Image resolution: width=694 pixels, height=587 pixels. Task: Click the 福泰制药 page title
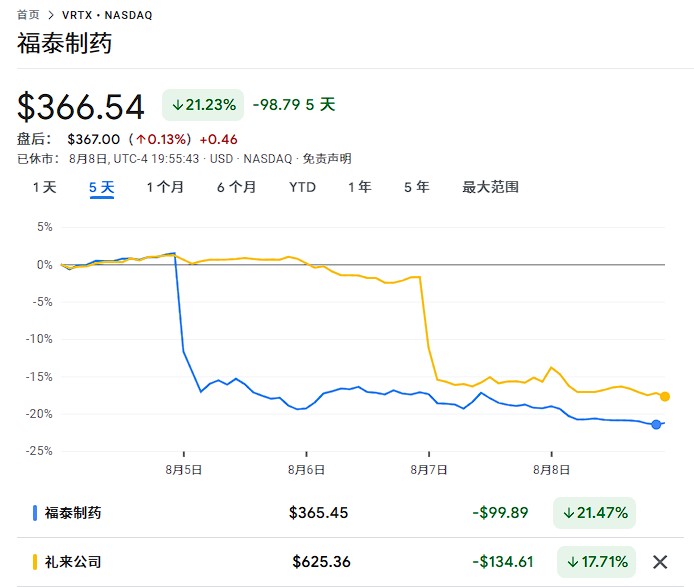tap(65, 43)
